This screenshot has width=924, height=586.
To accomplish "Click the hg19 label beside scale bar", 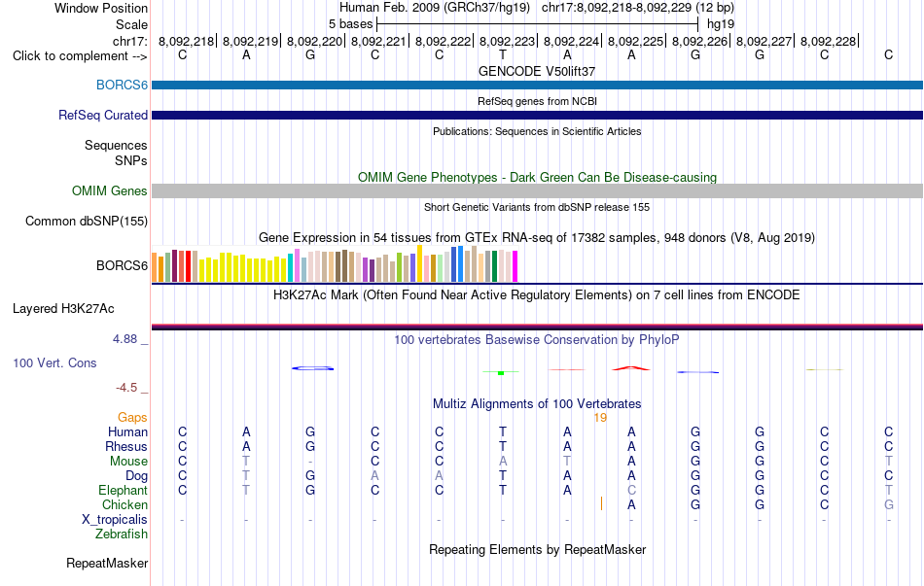I will tap(720, 24).
